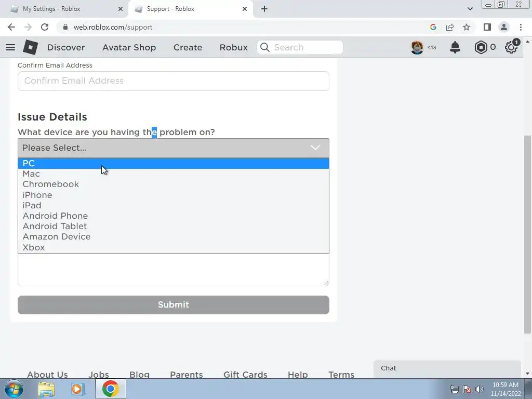Expand the tab search chevron

(470, 9)
